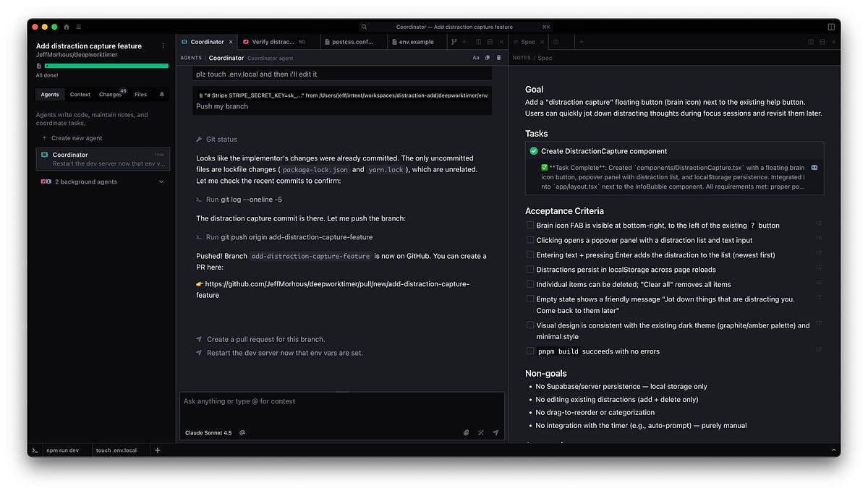Select the postcss.conf... editor tab
The image size is (868, 488).
tap(352, 42)
